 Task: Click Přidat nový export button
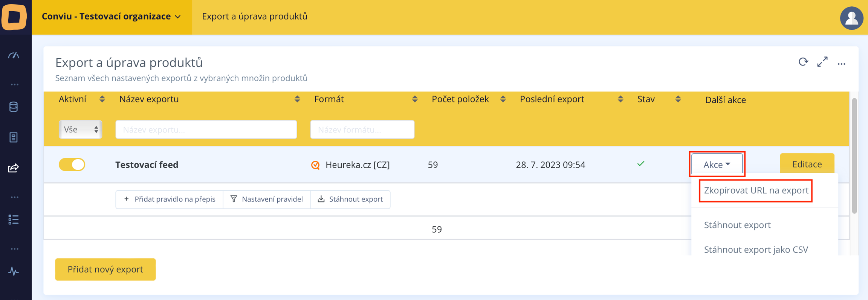click(x=105, y=269)
